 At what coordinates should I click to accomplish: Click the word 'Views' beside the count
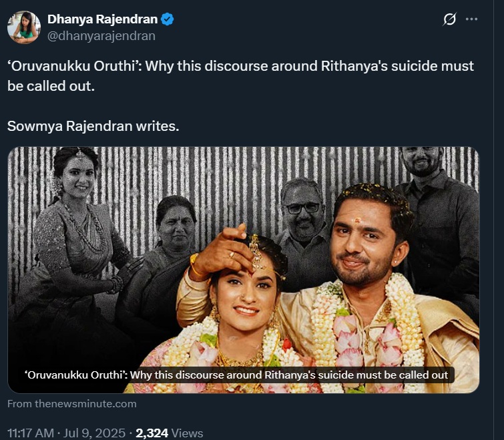tap(187, 433)
